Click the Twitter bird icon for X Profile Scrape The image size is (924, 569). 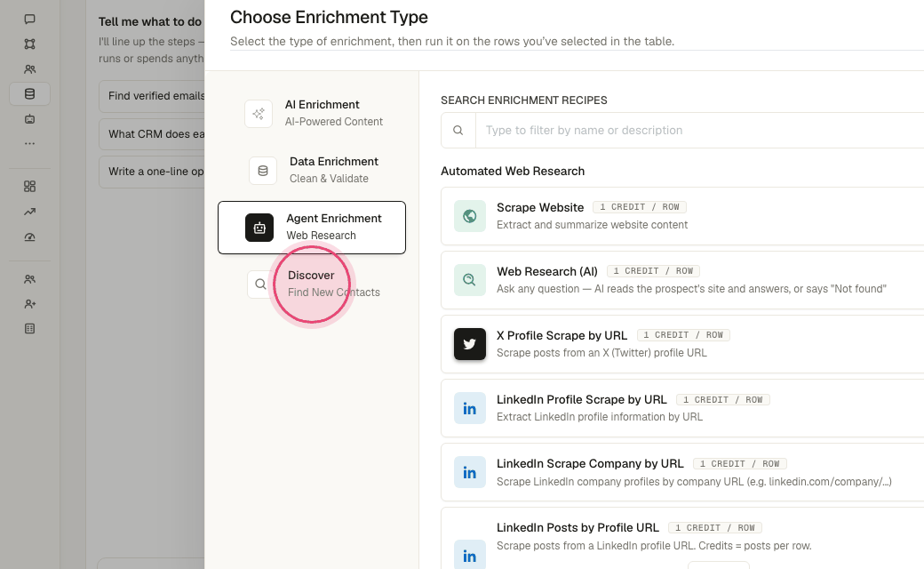click(x=470, y=344)
